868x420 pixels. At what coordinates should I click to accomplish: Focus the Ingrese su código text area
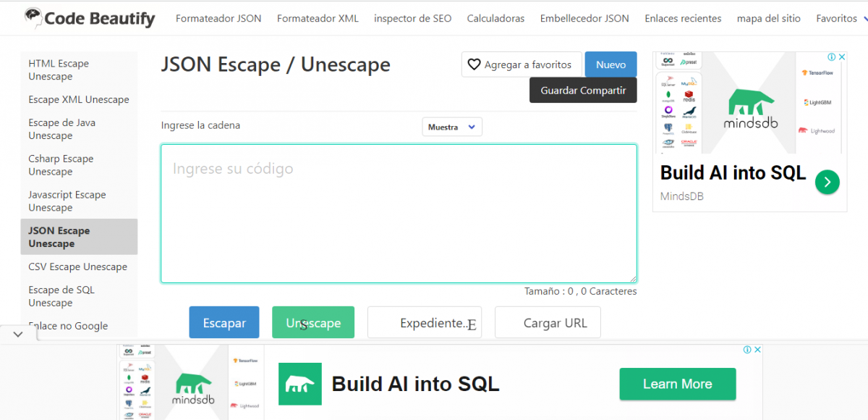click(x=399, y=214)
